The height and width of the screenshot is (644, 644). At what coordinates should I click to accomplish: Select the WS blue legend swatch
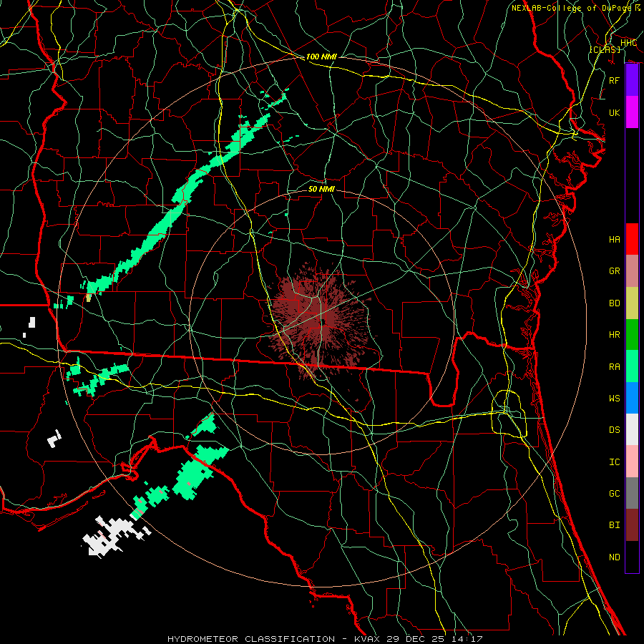tap(632, 398)
